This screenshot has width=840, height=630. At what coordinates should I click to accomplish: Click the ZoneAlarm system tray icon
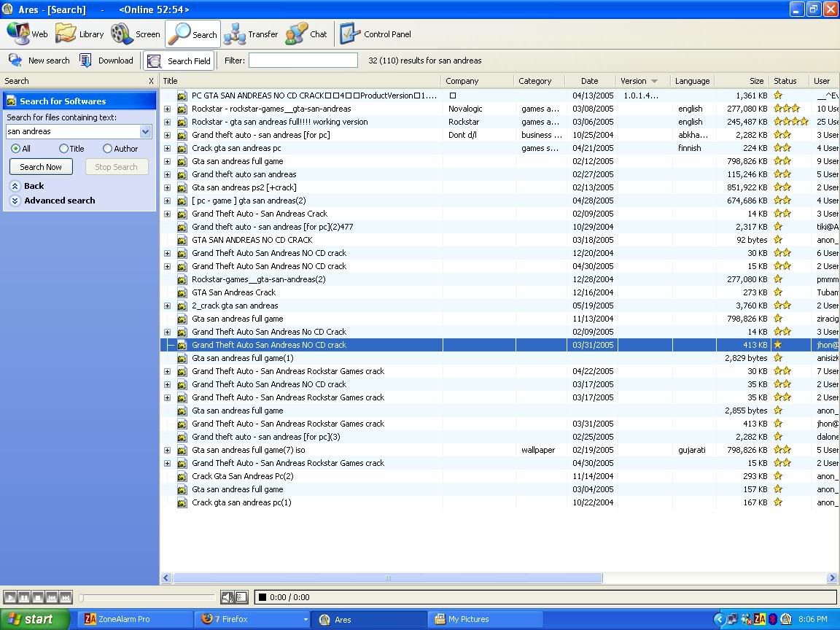tap(760, 619)
